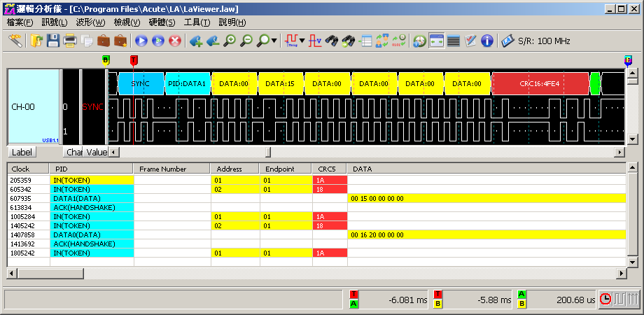Zoom in with the plus magnifier

tap(230, 41)
